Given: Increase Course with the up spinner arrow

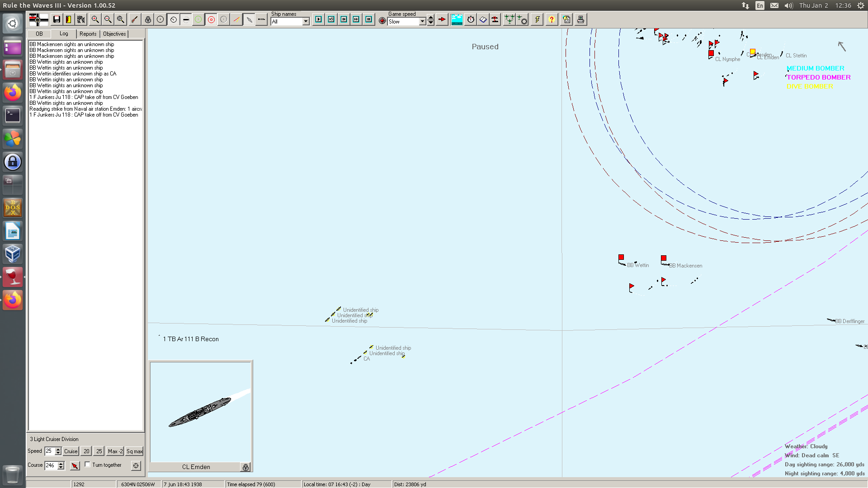Looking at the screenshot, I should pyautogui.click(x=61, y=463).
